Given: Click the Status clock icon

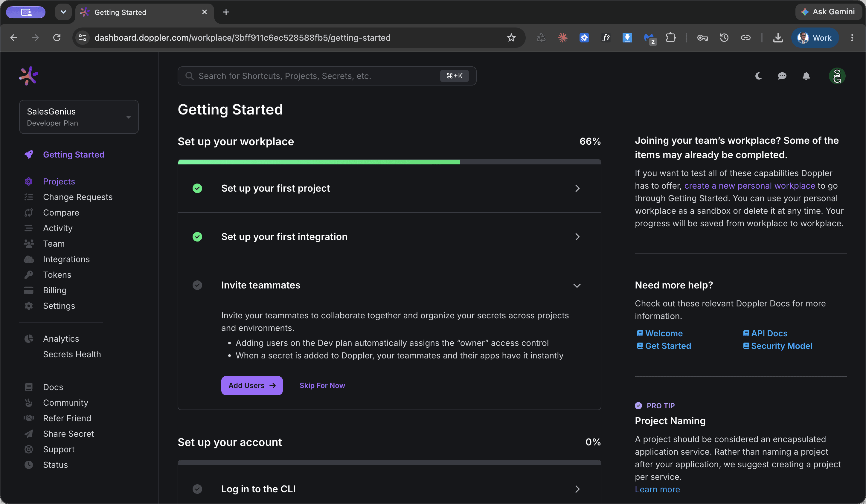Looking at the screenshot, I should click(29, 465).
